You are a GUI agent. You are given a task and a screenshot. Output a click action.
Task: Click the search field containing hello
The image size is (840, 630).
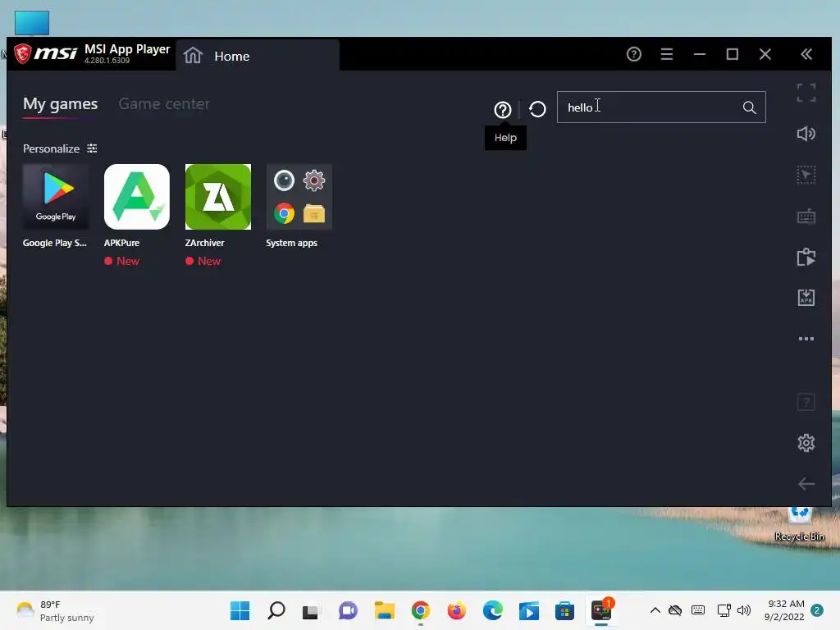pos(662,107)
